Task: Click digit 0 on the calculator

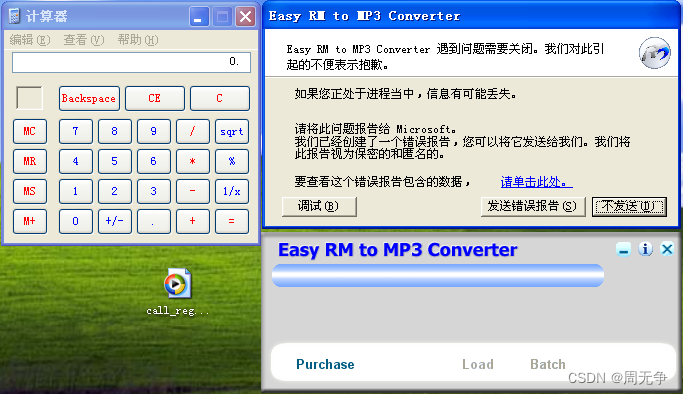Action: (76, 221)
